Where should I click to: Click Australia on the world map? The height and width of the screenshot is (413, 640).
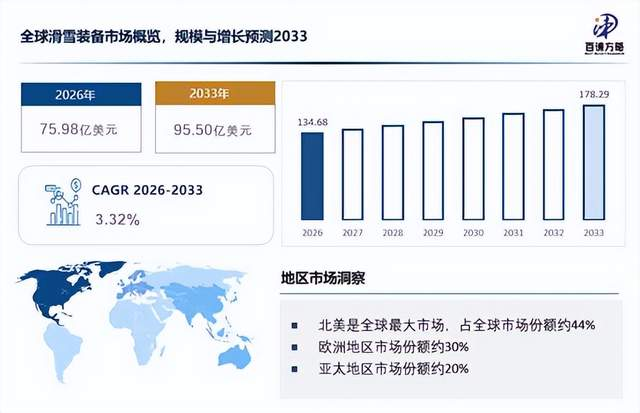tap(235, 355)
